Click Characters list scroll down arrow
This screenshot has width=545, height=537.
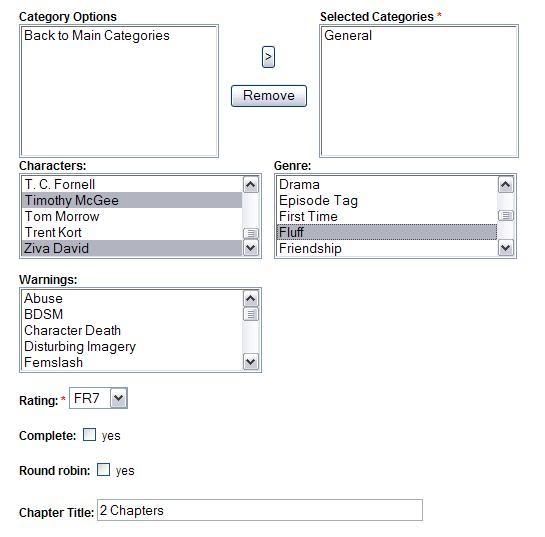click(251, 248)
